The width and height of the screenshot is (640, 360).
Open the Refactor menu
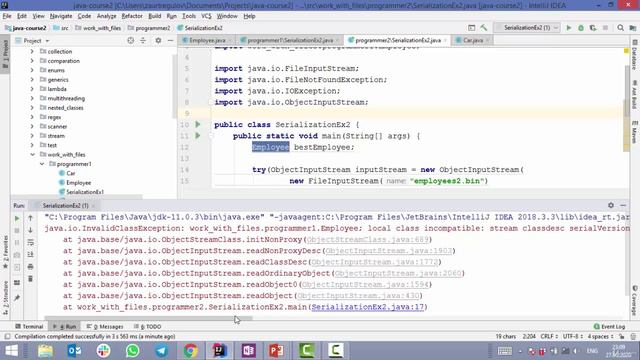point(132,16)
